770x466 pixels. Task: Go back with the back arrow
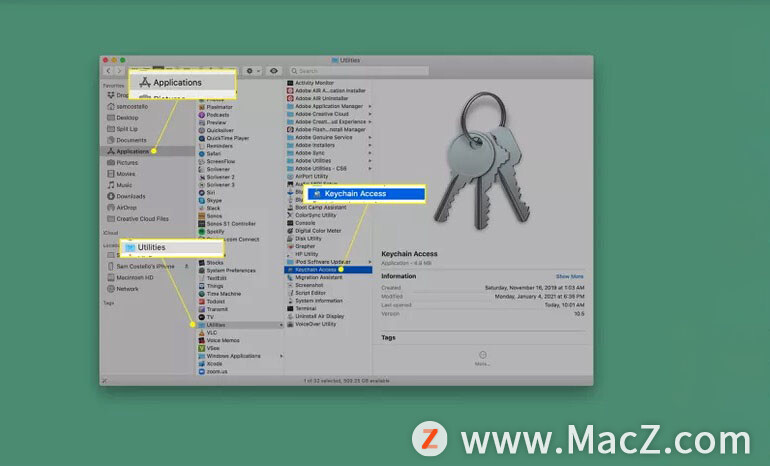coord(109,71)
